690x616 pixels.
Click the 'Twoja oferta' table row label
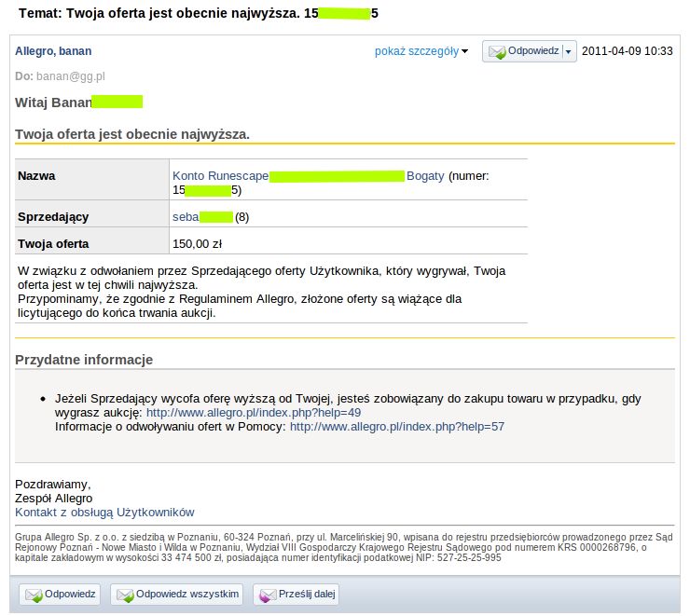click(53, 243)
